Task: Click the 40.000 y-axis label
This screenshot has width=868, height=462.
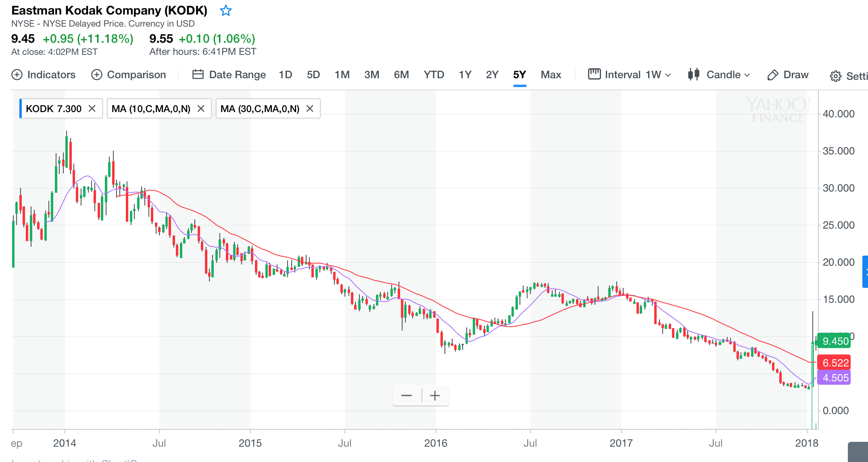Action: click(x=839, y=114)
